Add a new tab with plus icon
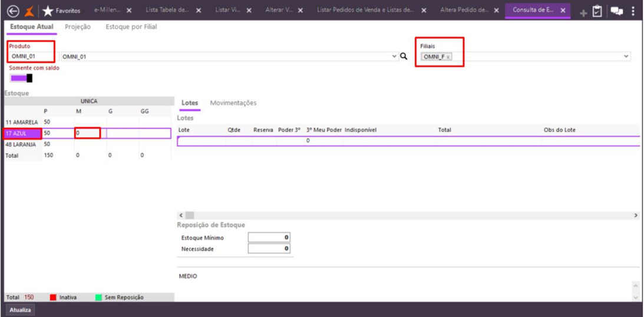Image resolution: width=644 pixels, height=317 pixels. coord(583,14)
